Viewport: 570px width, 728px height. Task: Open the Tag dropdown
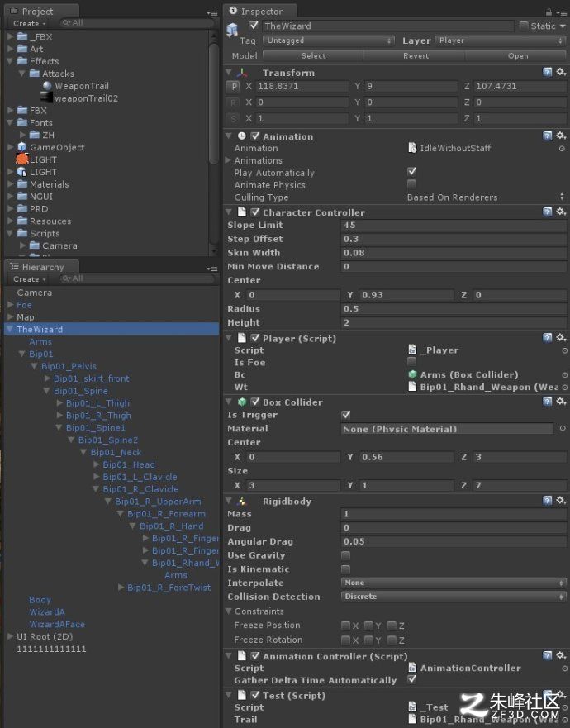click(329, 40)
